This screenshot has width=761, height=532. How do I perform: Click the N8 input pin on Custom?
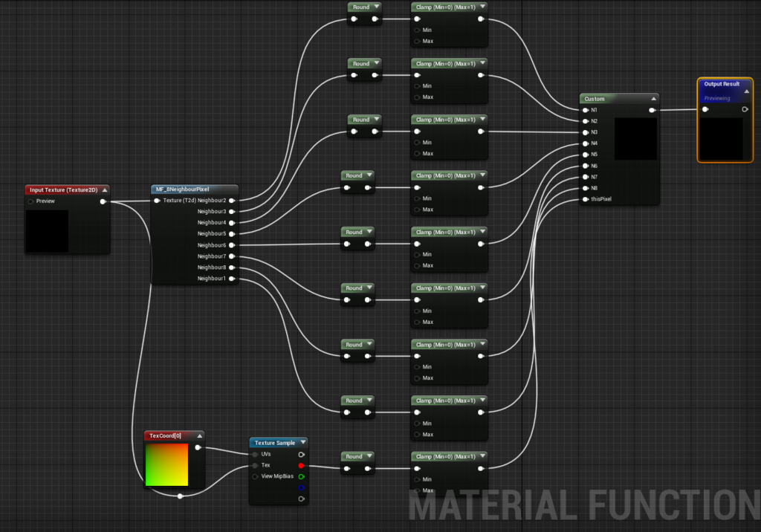point(586,188)
